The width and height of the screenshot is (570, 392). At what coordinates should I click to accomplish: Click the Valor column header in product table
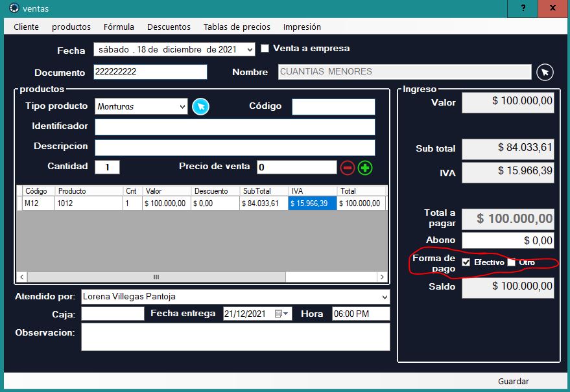pyautogui.click(x=167, y=191)
